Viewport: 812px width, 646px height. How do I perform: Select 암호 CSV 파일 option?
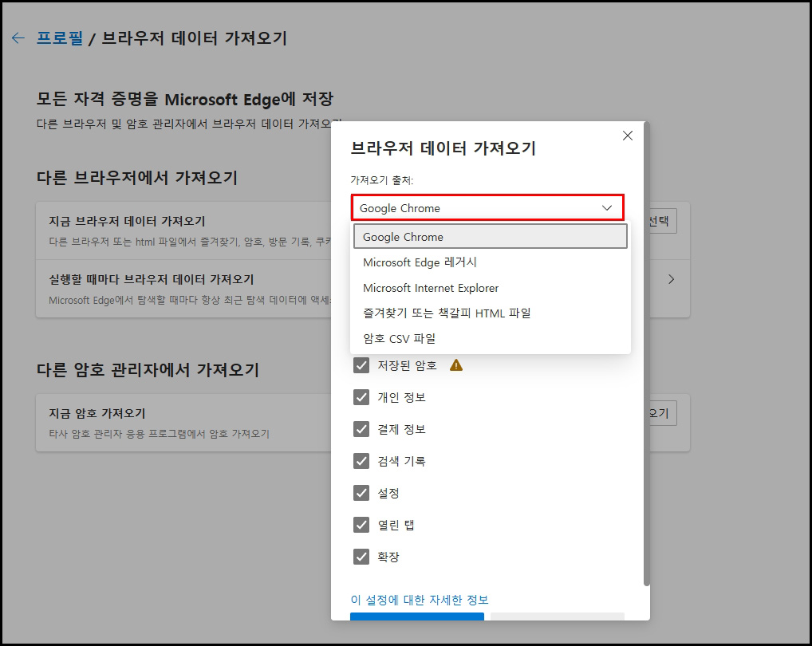pos(491,338)
